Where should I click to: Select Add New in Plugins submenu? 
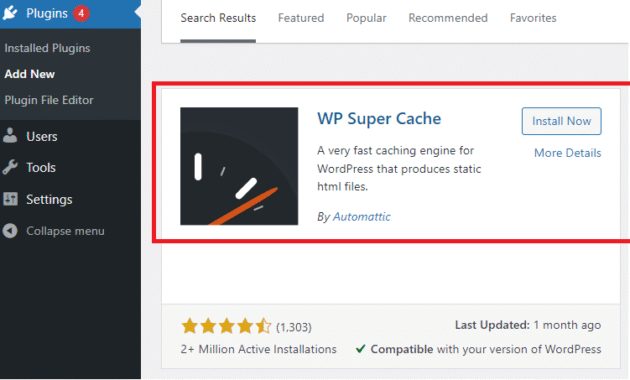(30, 74)
